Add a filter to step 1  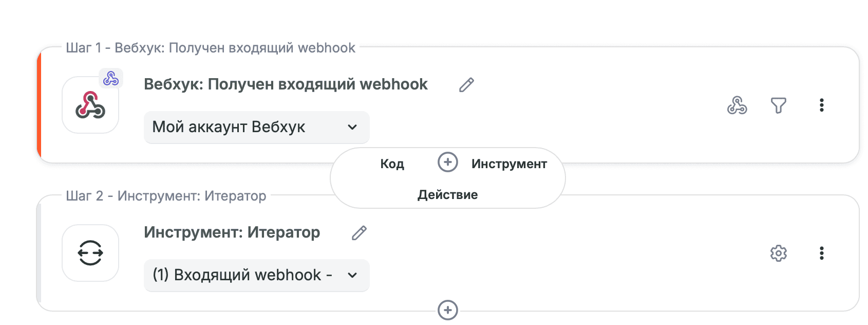[x=779, y=105]
